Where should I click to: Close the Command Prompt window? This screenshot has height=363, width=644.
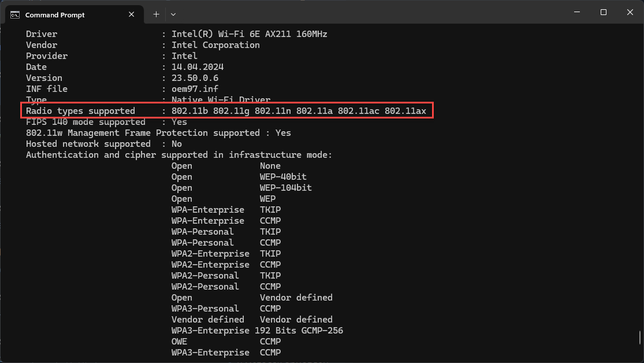pyautogui.click(x=630, y=12)
